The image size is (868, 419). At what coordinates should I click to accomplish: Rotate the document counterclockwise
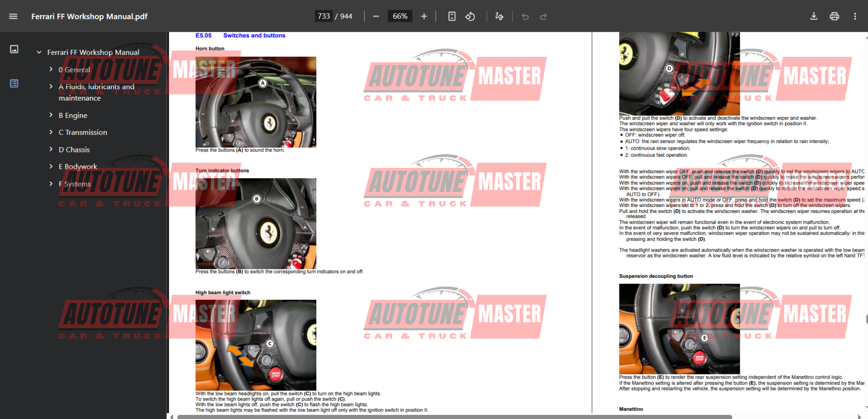click(x=470, y=16)
